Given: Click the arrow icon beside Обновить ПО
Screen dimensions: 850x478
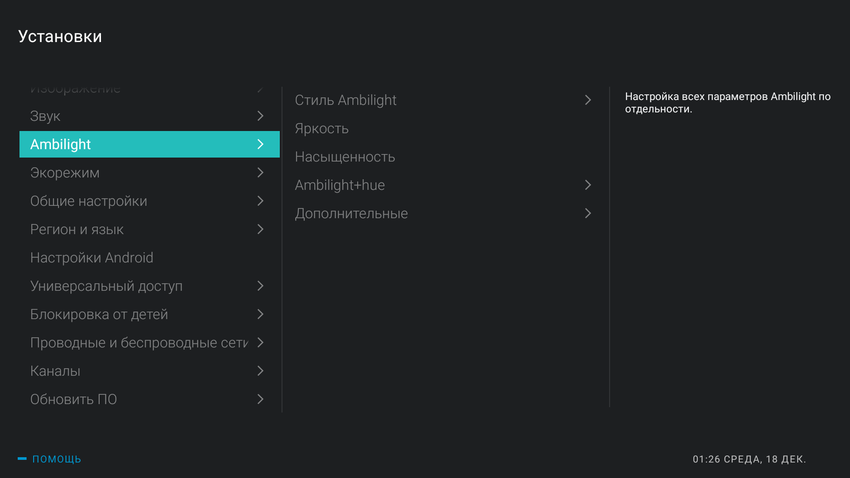Looking at the screenshot, I should click(260, 399).
